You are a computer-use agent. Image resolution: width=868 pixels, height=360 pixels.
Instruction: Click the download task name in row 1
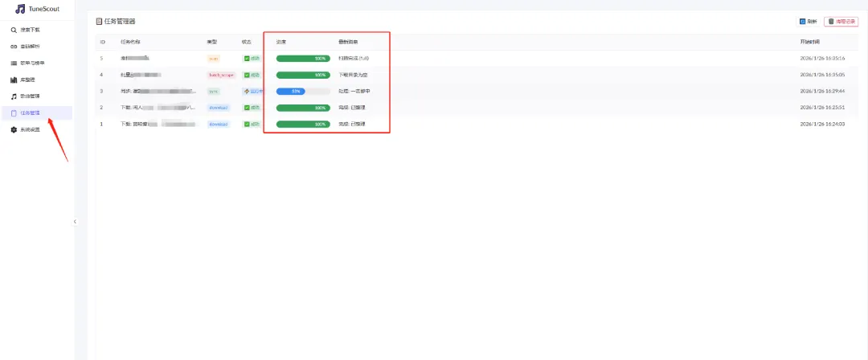coord(159,125)
